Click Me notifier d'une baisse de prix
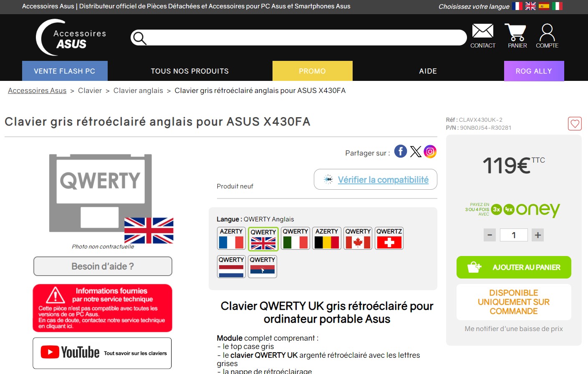 pyautogui.click(x=514, y=329)
